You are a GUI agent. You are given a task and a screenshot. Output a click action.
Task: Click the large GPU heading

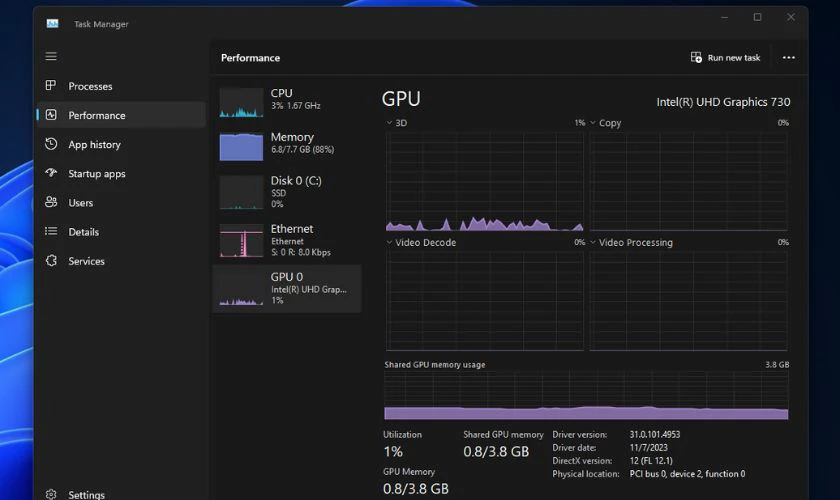point(401,99)
